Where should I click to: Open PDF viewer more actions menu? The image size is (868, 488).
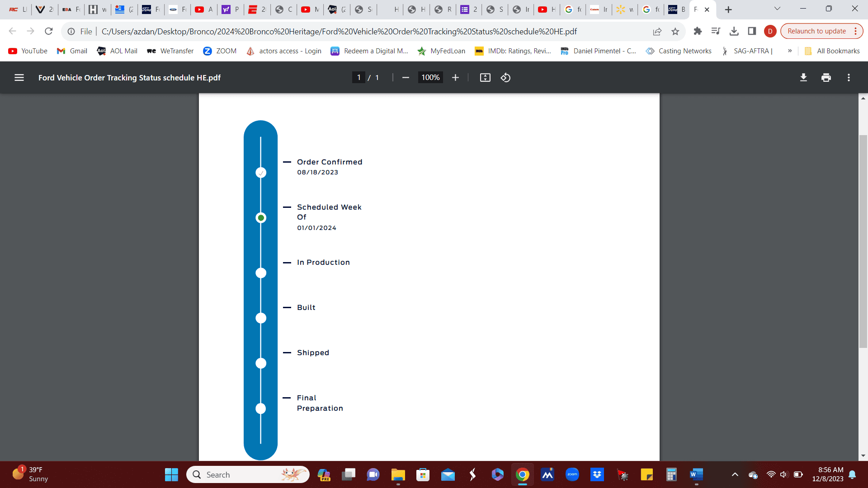tap(849, 78)
